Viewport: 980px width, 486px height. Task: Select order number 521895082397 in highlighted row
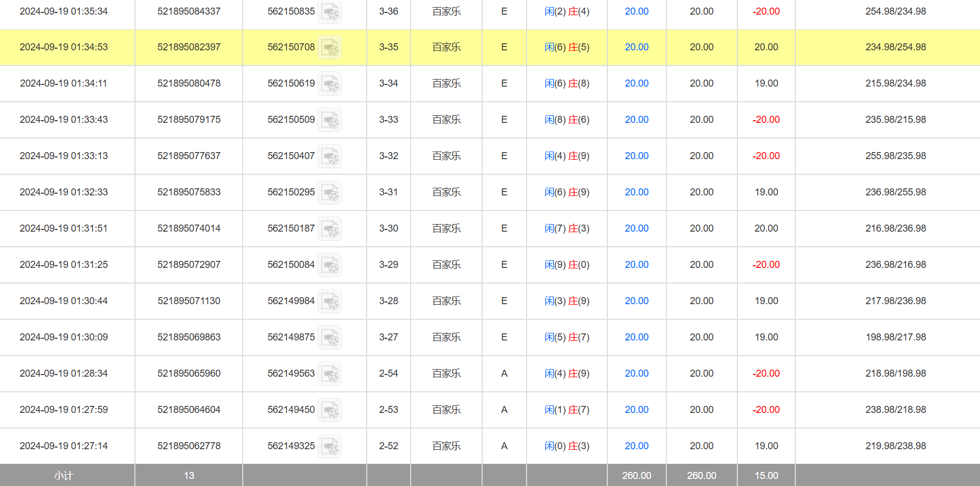pos(189,47)
